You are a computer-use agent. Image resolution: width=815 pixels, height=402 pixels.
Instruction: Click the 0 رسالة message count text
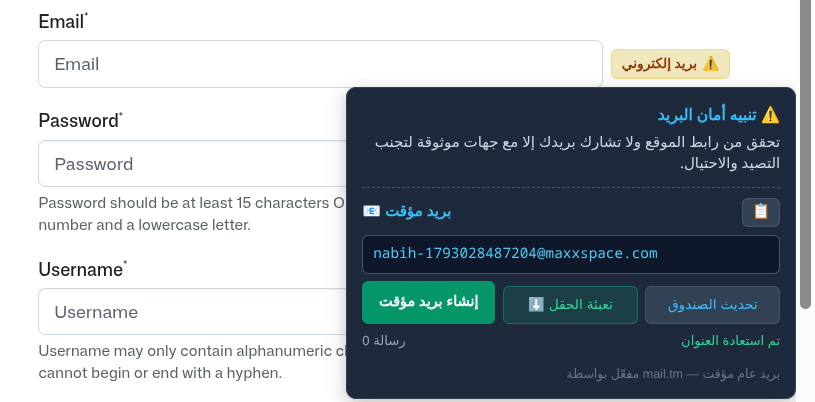(x=384, y=341)
